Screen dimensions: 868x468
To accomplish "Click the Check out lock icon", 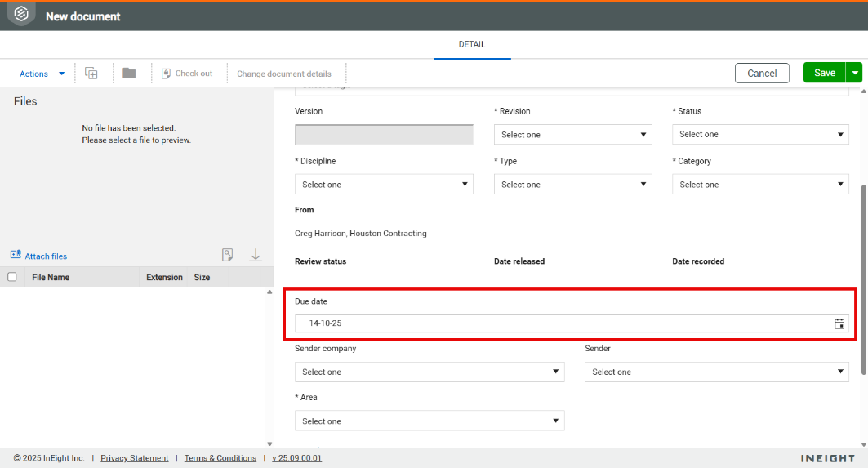I will 167,74.
